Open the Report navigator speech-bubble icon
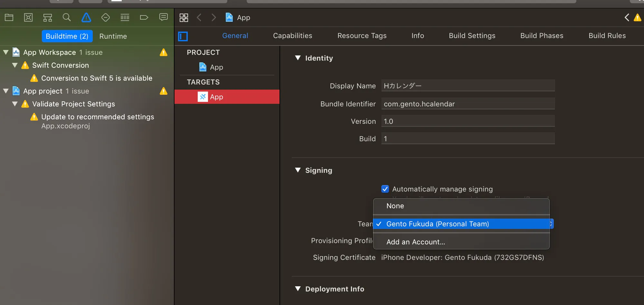This screenshot has width=644, height=305. [164, 17]
